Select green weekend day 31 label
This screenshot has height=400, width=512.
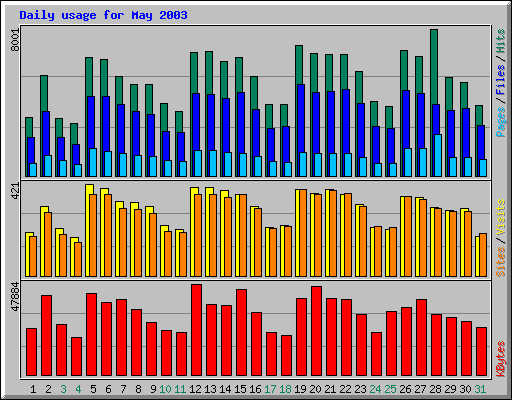pos(480,389)
